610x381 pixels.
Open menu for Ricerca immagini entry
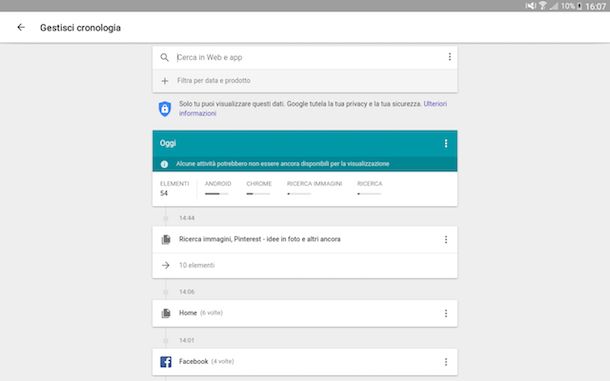[x=446, y=239]
